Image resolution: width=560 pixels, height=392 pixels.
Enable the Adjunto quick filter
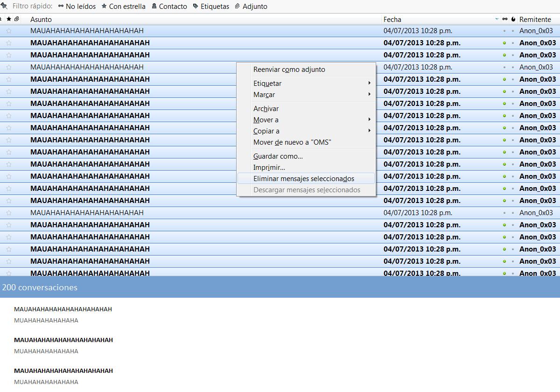click(x=251, y=7)
